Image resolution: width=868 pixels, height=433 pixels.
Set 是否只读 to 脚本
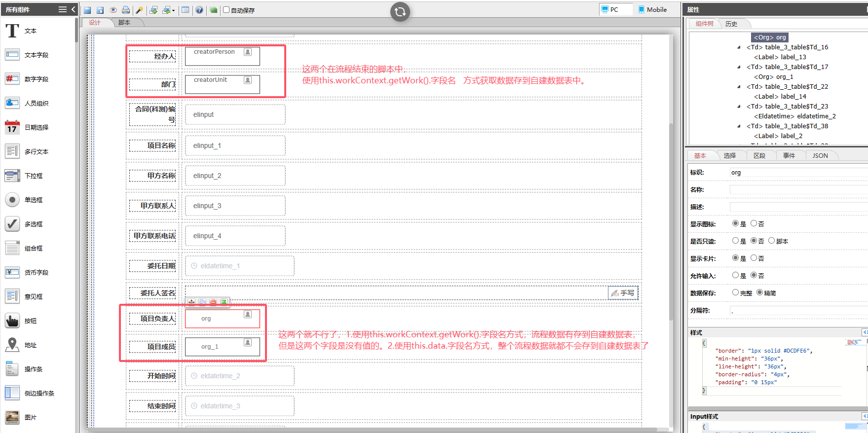point(771,241)
